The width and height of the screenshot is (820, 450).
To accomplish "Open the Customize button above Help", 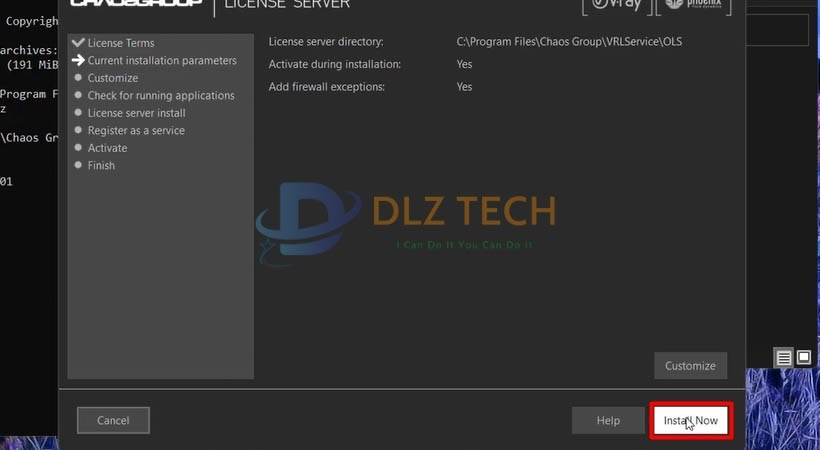I will pos(690,366).
